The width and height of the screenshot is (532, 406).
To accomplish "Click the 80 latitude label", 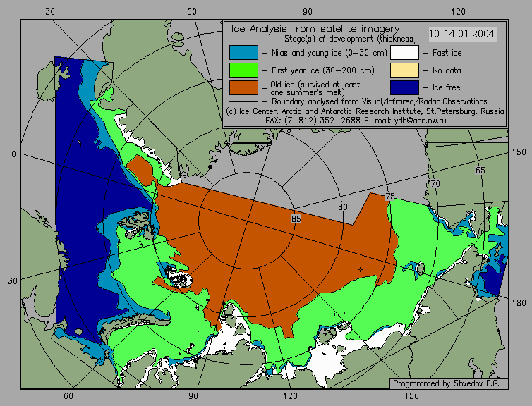I will tap(343, 207).
